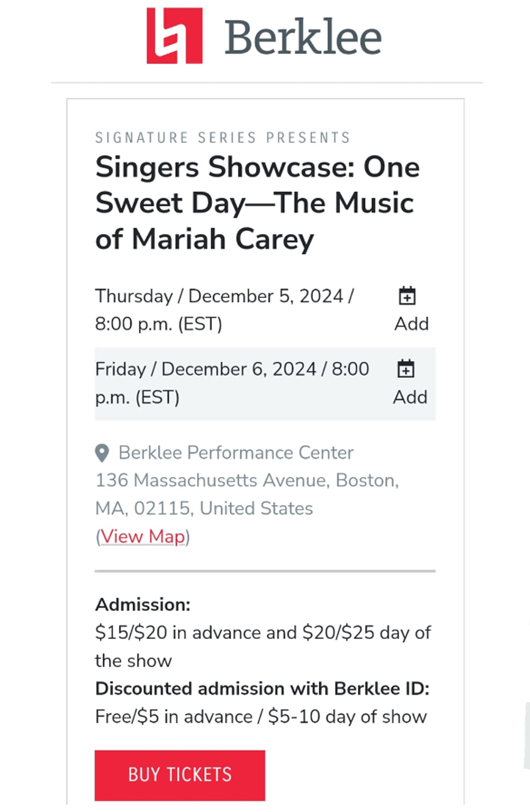Image resolution: width=530 pixels, height=812 pixels.
Task: Click the $15/$20 in advance price line
Action: (x=263, y=633)
